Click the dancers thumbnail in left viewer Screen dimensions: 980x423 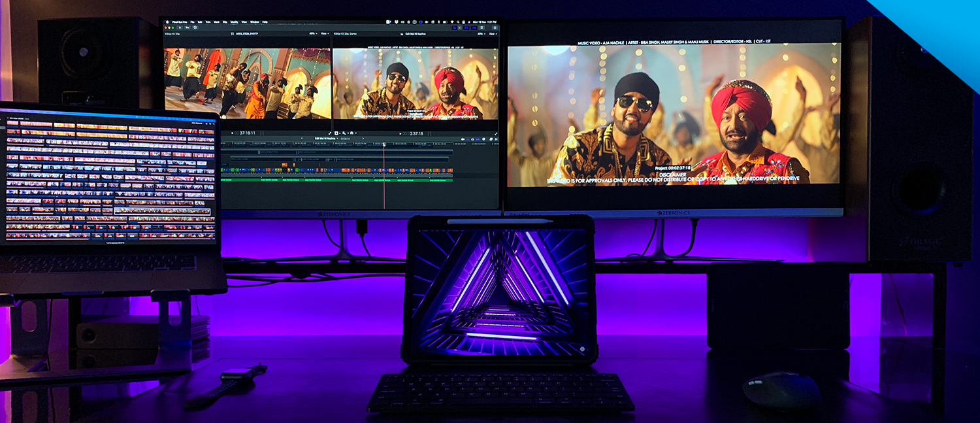click(248, 84)
